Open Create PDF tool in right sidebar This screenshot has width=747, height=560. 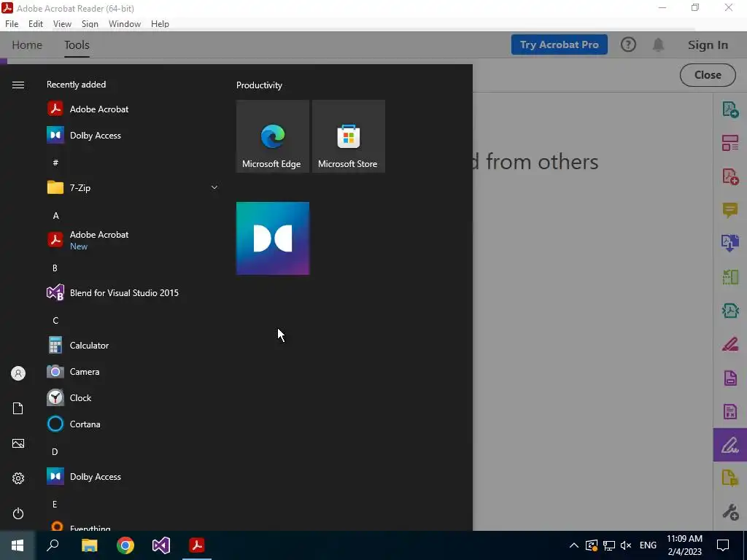pyautogui.click(x=729, y=176)
